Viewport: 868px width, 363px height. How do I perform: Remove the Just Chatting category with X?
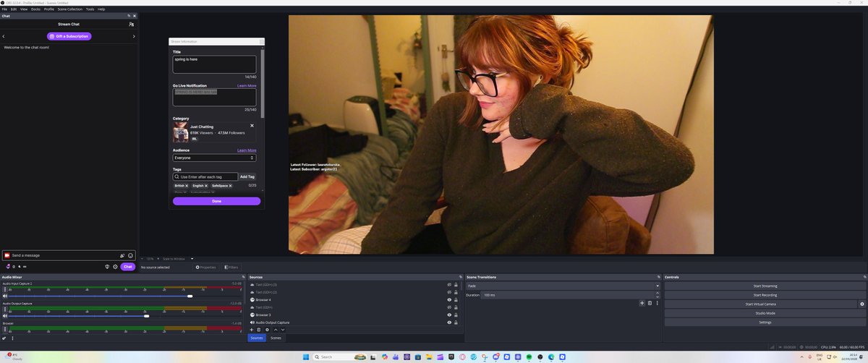click(x=252, y=126)
